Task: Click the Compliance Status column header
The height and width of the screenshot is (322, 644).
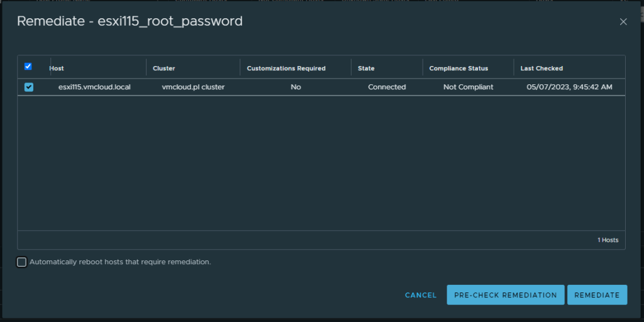Action: coord(458,68)
